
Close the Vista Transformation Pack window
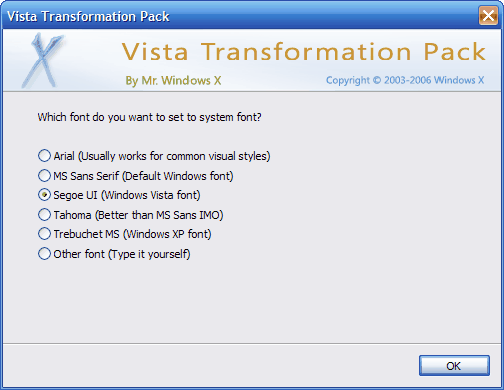(x=488, y=16)
